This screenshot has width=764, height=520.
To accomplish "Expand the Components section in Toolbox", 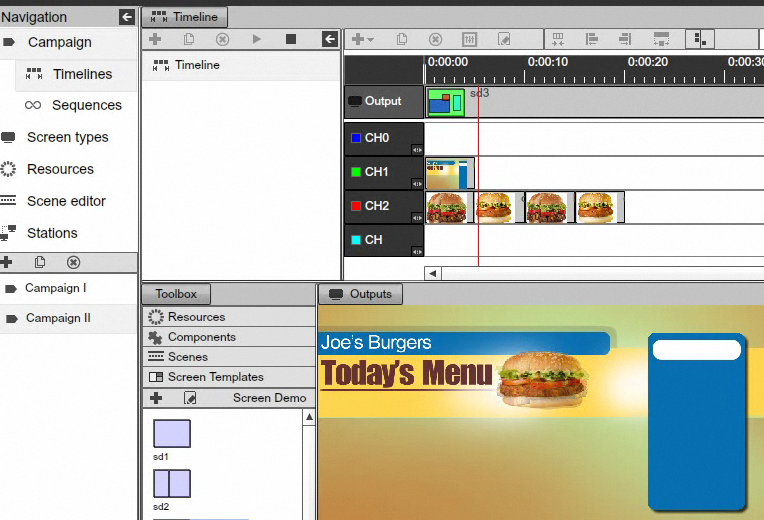I will coord(201,337).
